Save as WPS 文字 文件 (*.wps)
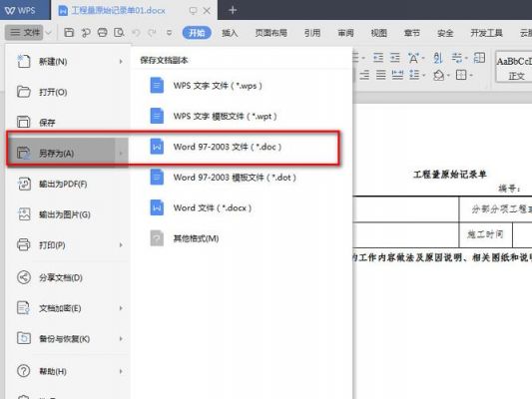532x399 pixels. coord(241,86)
